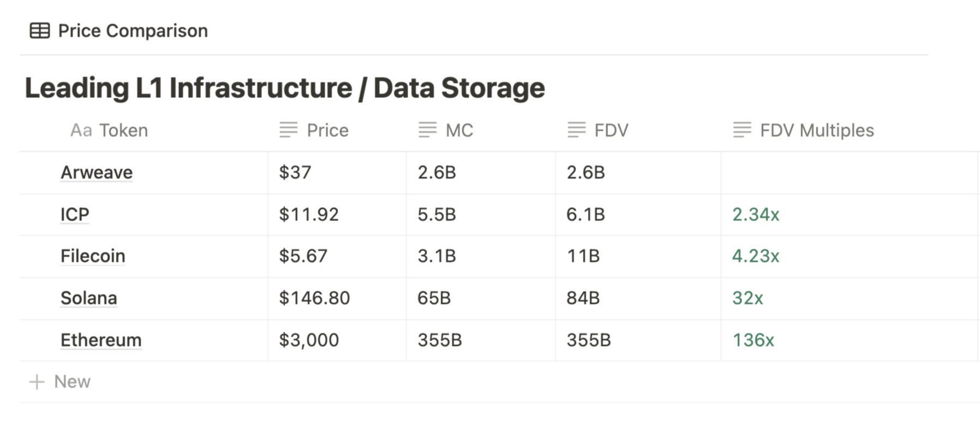
Task: Click the Aa icon on Token column
Action: coord(81,131)
